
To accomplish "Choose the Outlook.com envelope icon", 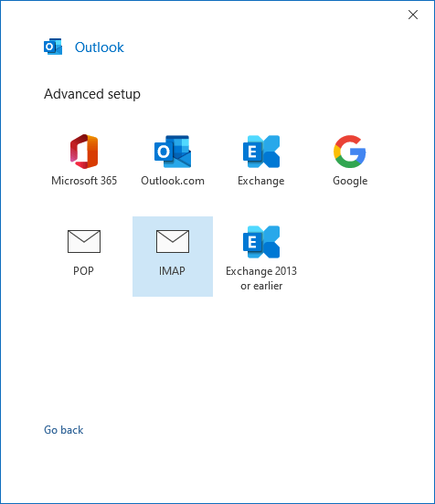I will coord(173,152).
